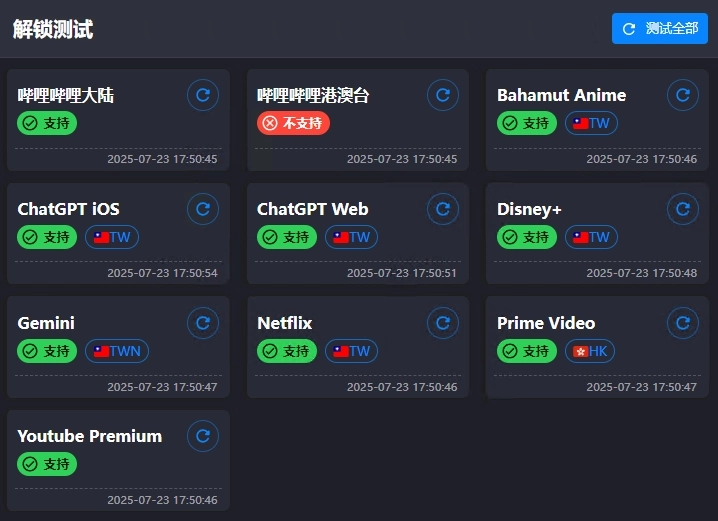Click the TWN region tag on Gemini

117,351
